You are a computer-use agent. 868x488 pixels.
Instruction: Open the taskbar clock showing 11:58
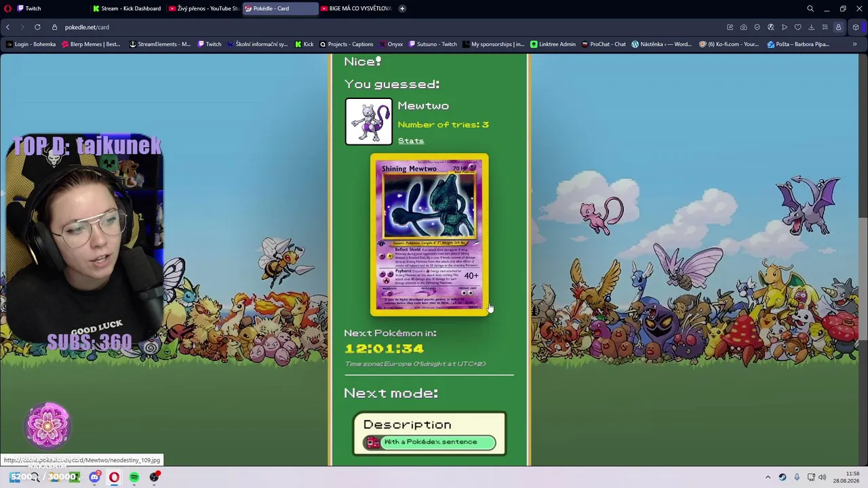point(846,477)
